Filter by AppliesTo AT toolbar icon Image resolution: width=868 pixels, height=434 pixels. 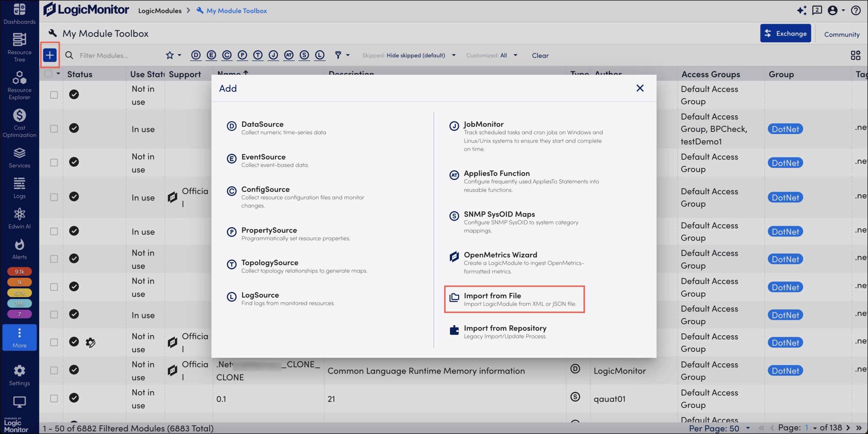pos(289,55)
